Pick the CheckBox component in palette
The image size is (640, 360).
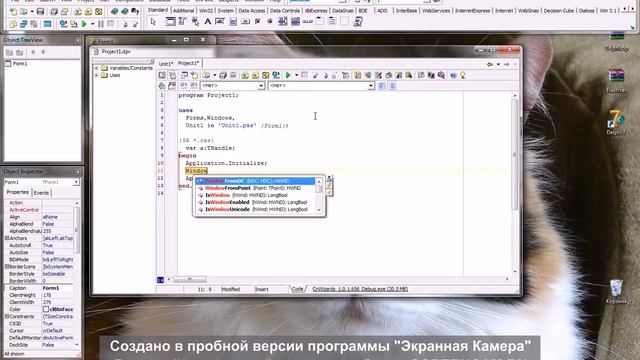pos(258,22)
